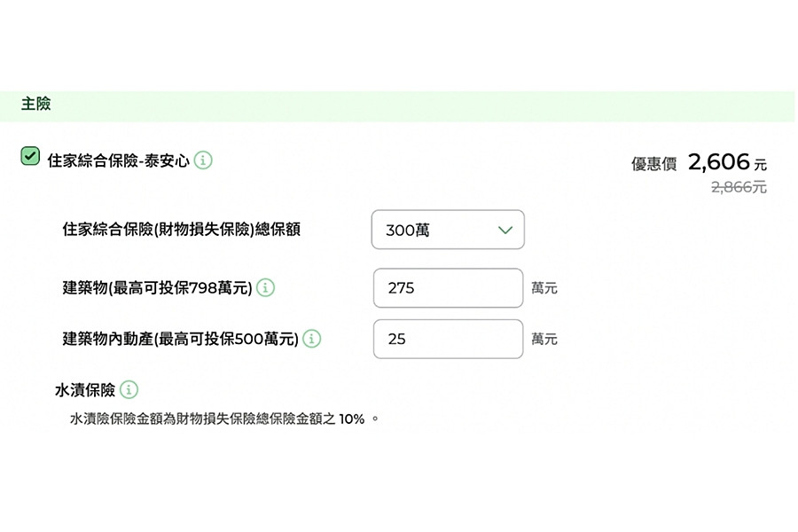Focus the 建築物內動產 field showing 25
Screen dimensions: 798x532
pyautogui.click(x=448, y=339)
